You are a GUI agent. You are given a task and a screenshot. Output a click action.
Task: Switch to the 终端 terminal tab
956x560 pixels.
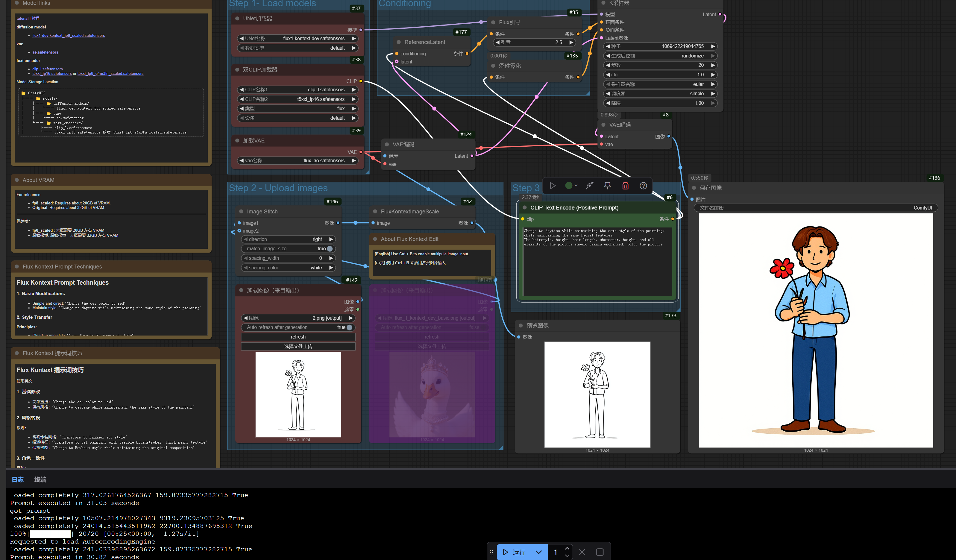(x=40, y=479)
